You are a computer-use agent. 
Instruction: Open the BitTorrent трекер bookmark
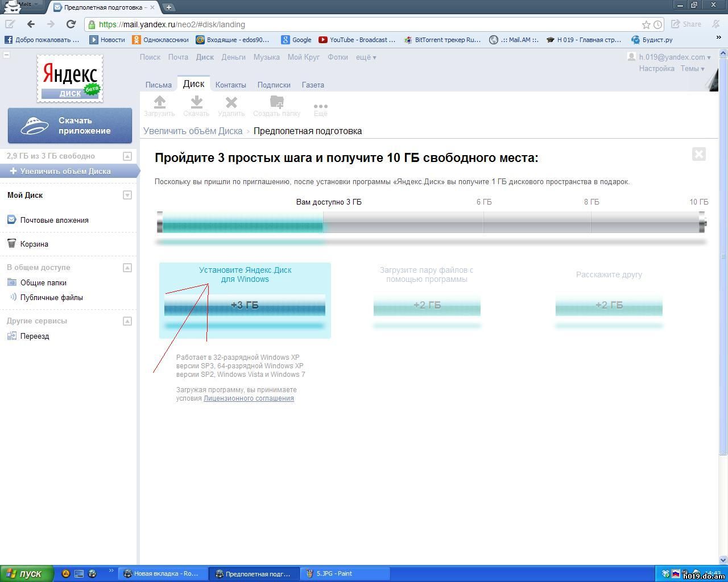[x=442, y=40]
